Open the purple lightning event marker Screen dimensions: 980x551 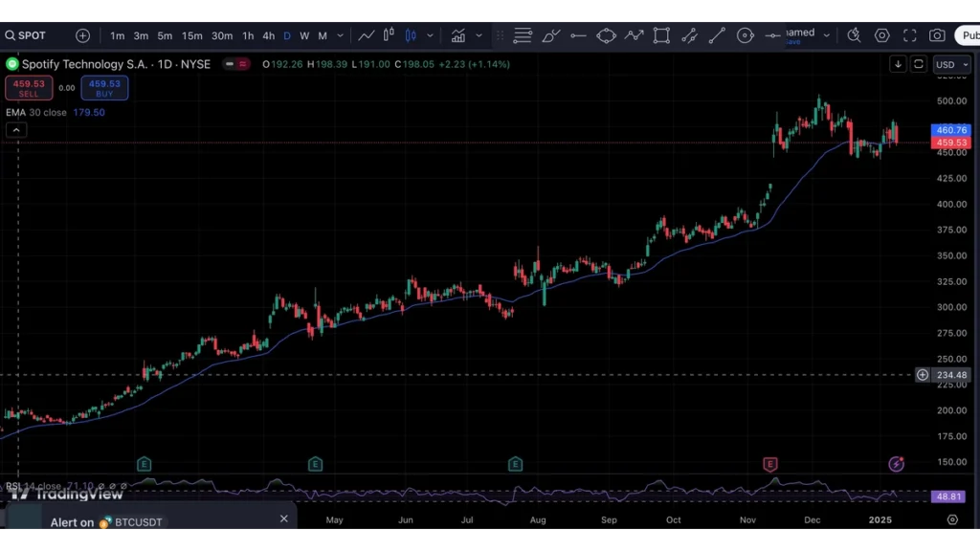click(x=896, y=464)
